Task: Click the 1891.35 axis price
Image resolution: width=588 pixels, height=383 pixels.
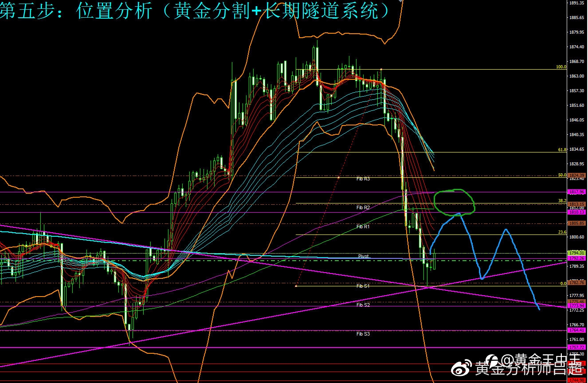Action: (576, 3)
